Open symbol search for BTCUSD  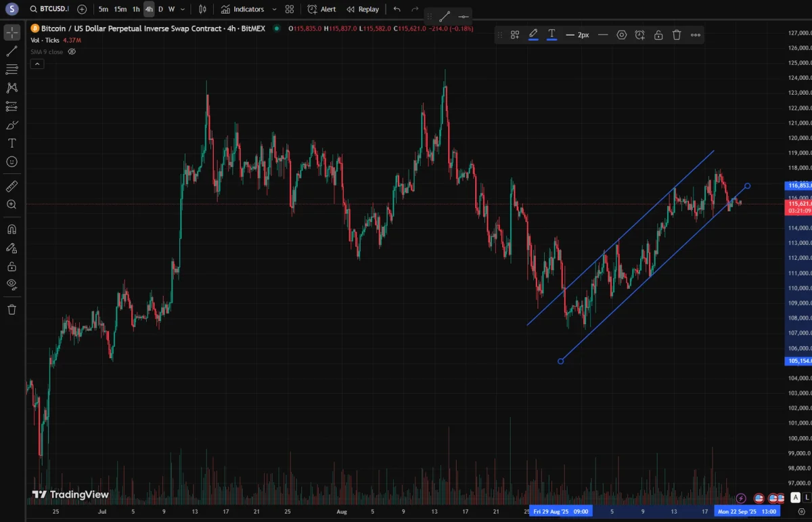pos(49,9)
